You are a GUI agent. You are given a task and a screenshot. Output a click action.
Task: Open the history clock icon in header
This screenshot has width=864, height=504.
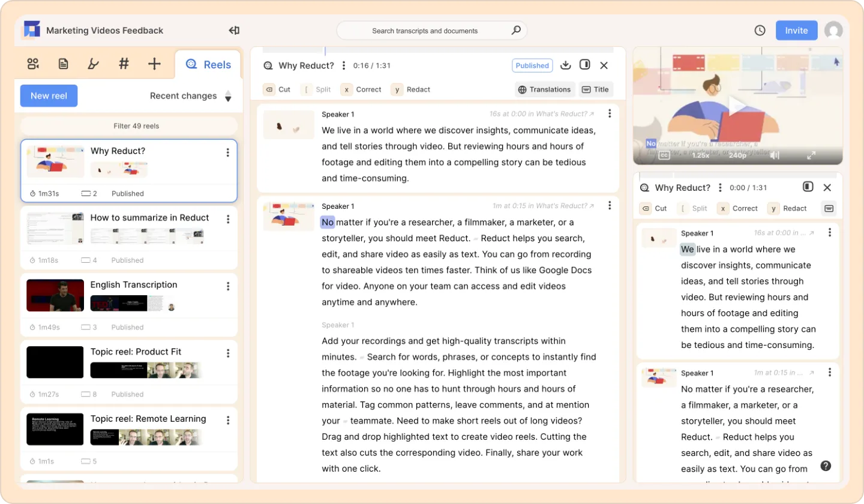pos(760,31)
